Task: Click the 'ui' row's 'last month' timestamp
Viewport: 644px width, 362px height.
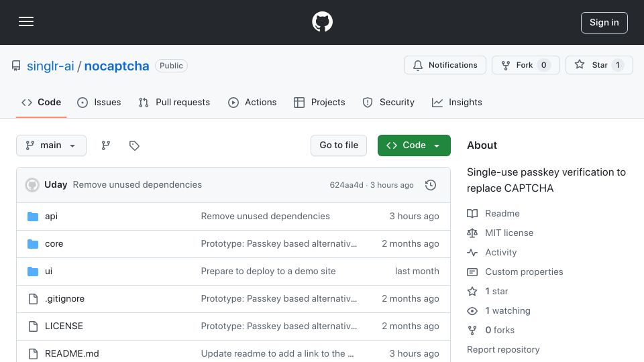Action: (417, 271)
